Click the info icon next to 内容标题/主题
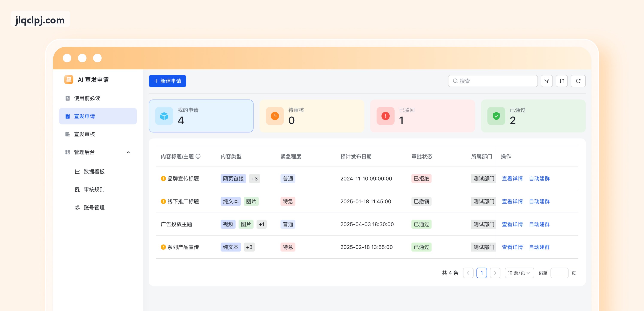 (x=198, y=156)
